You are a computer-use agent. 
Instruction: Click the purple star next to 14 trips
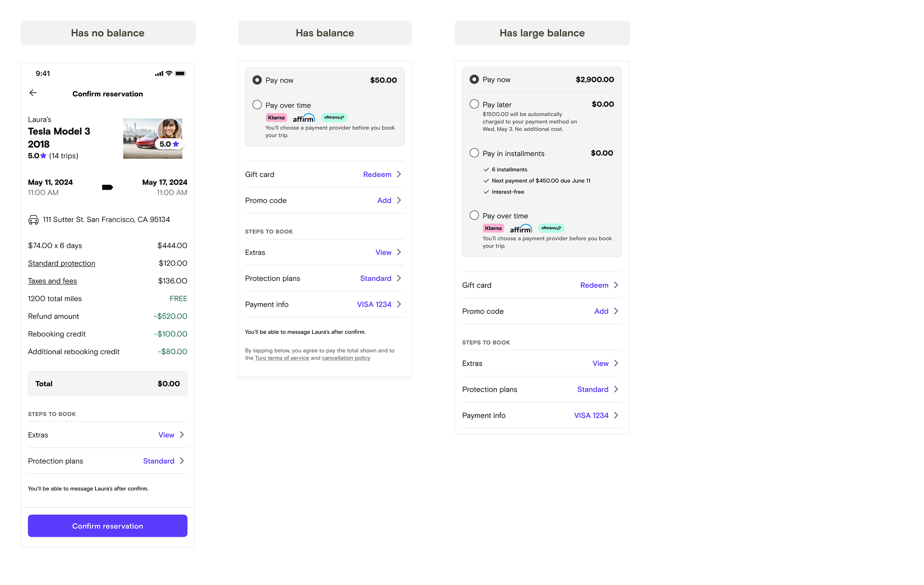(x=43, y=156)
